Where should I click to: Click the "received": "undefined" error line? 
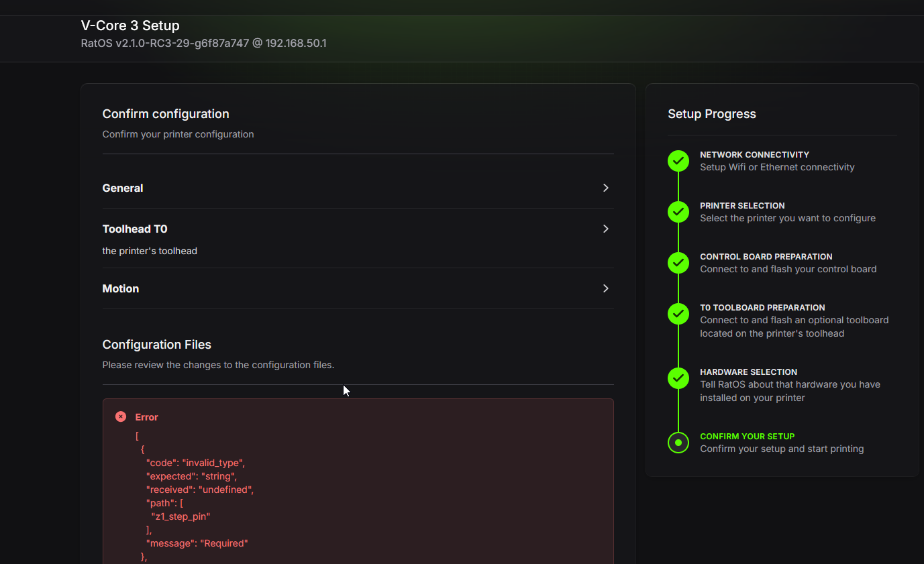[200, 490]
